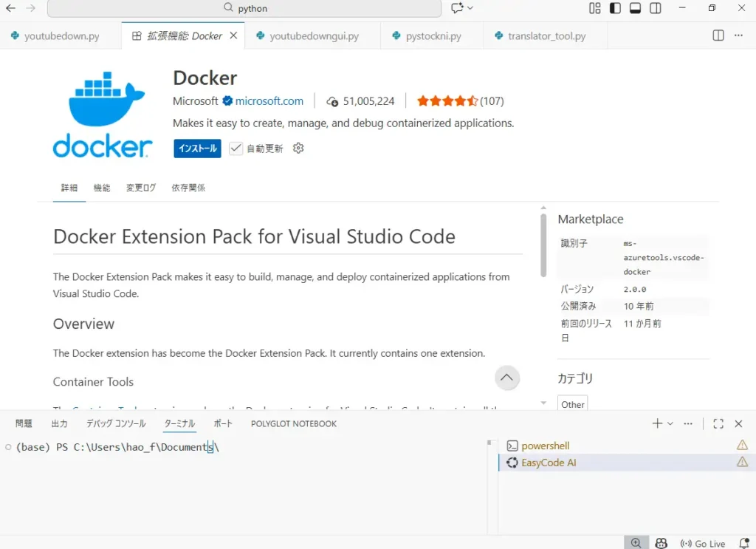
Task: Click the Other category tag
Action: (x=573, y=404)
